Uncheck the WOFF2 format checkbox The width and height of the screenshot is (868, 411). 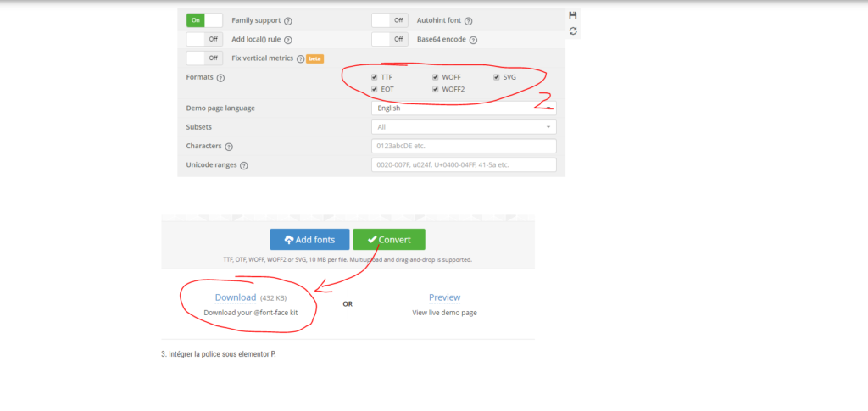436,89
